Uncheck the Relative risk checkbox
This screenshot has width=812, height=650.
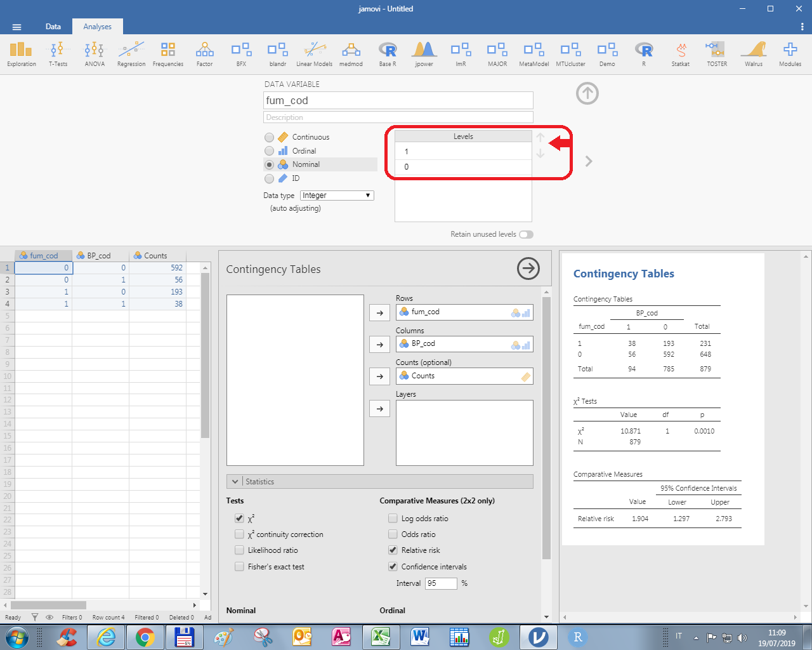(393, 550)
